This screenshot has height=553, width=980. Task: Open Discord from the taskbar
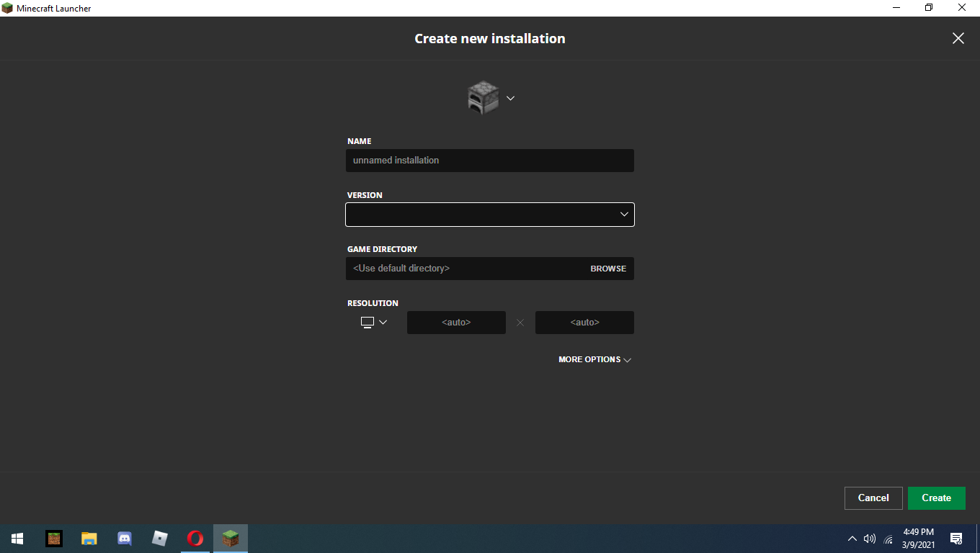point(124,539)
